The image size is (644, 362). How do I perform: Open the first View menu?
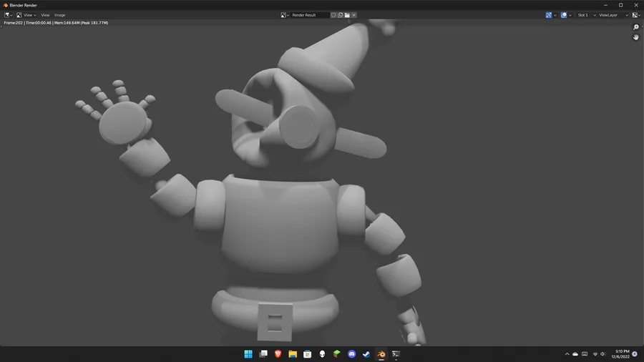pyautogui.click(x=29, y=15)
